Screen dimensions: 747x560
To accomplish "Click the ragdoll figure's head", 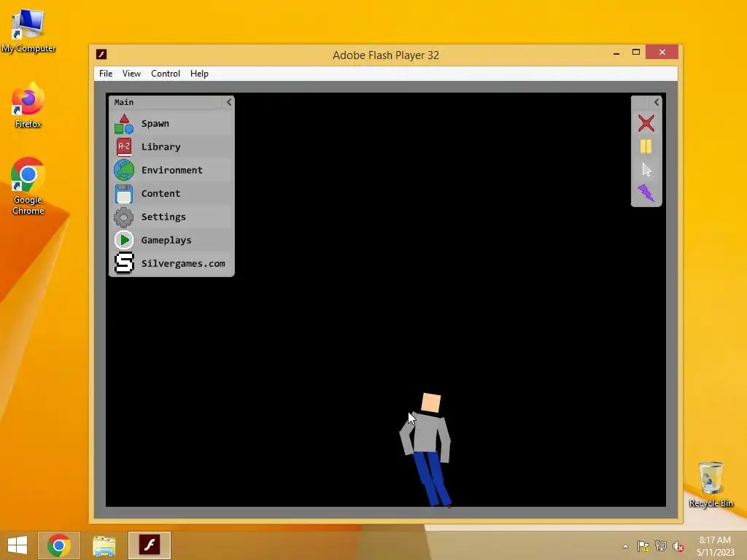I will [x=431, y=402].
